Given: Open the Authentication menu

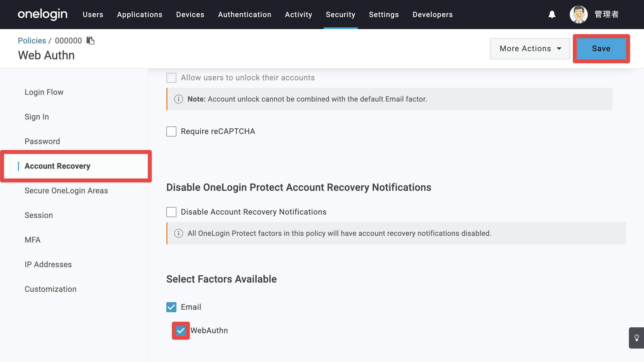Looking at the screenshot, I should click(245, 15).
